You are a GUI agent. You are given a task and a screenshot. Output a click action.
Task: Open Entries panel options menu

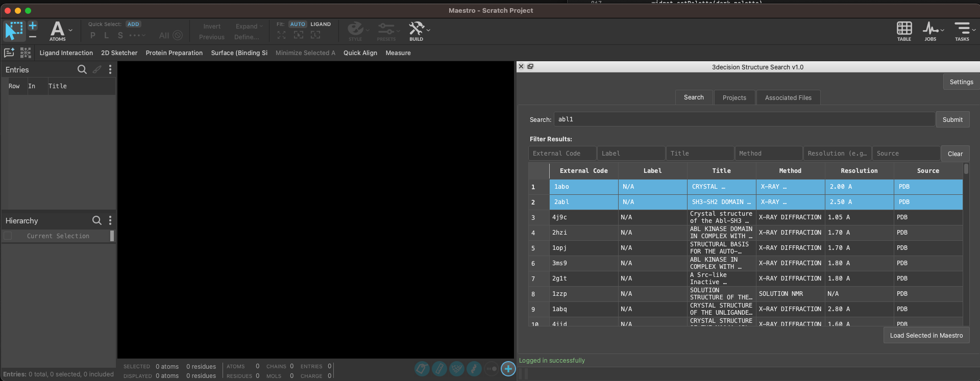[x=110, y=69]
